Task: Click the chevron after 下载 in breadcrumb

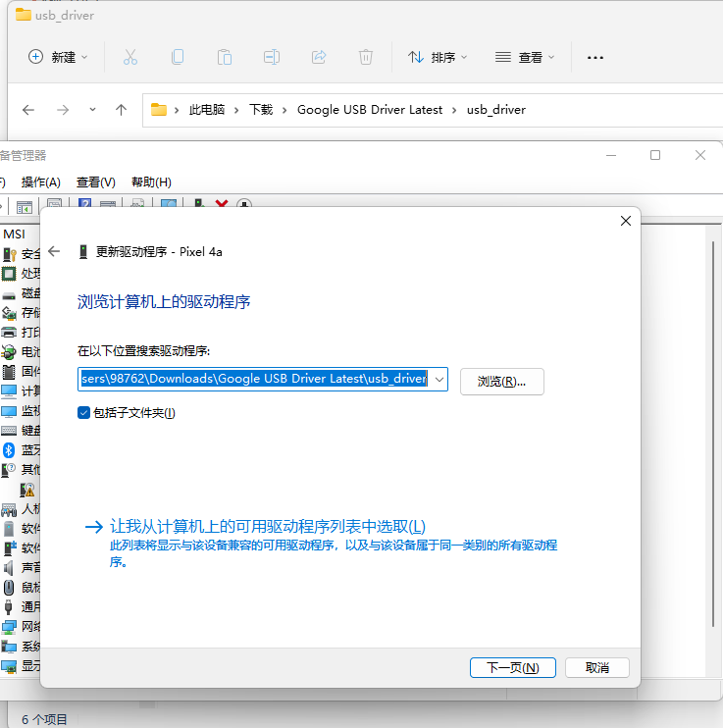Action: coord(284,110)
